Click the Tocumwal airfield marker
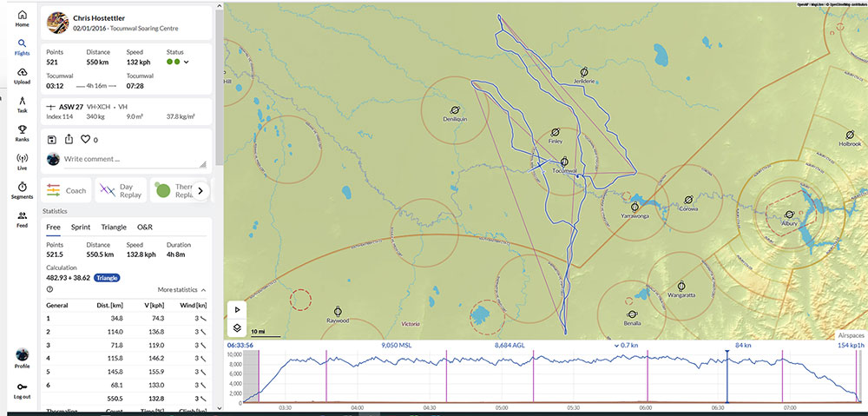The height and width of the screenshot is (416, 868). coord(564,162)
